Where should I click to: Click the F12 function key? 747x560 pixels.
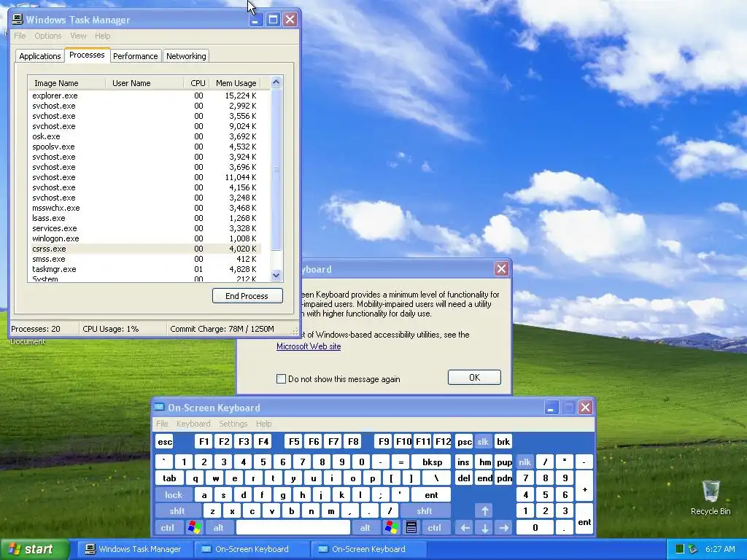(x=443, y=442)
